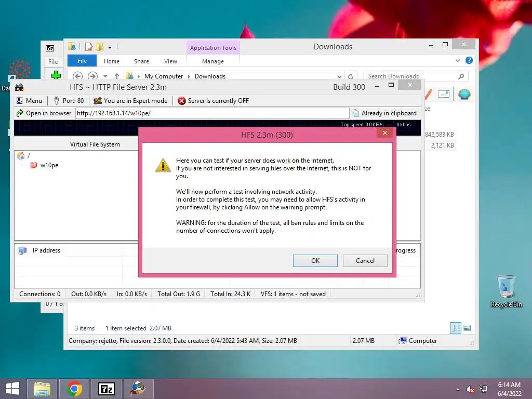Open File Explorer from the taskbar
This screenshot has height=399, width=532.
tap(42, 389)
